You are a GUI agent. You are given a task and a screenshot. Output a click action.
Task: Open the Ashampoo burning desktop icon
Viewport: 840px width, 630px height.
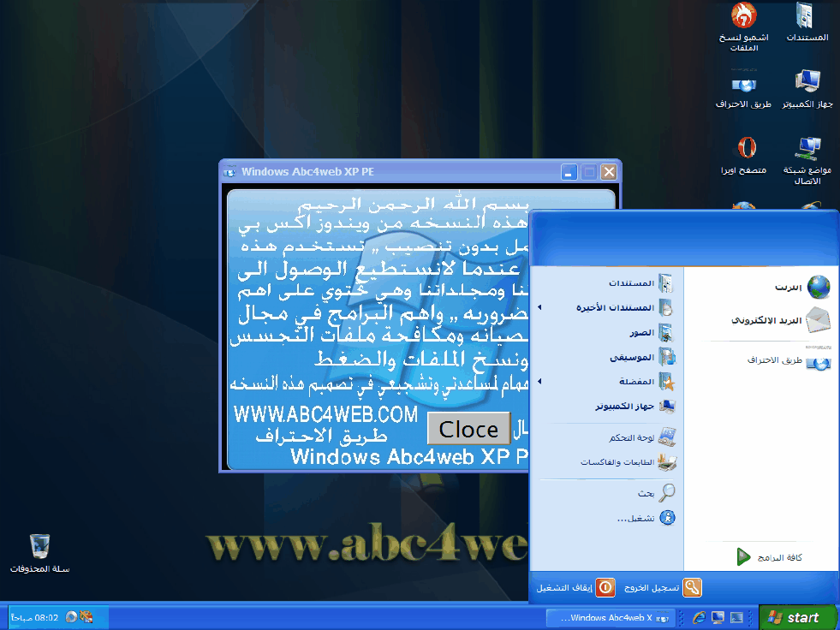click(x=743, y=16)
